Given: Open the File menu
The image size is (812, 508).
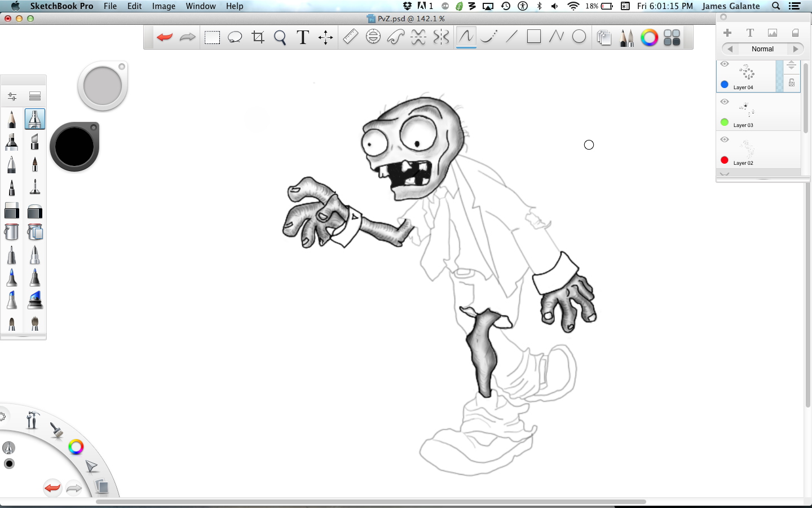Looking at the screenshot, I should (x=111, y=6).
